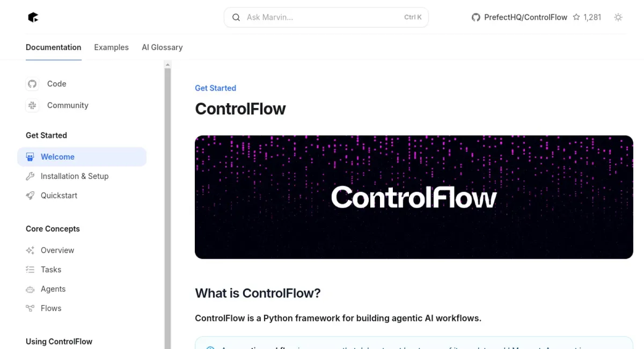644x349 pixels.
Task: Open the AI Glossary tab
Action: [162, 47]
